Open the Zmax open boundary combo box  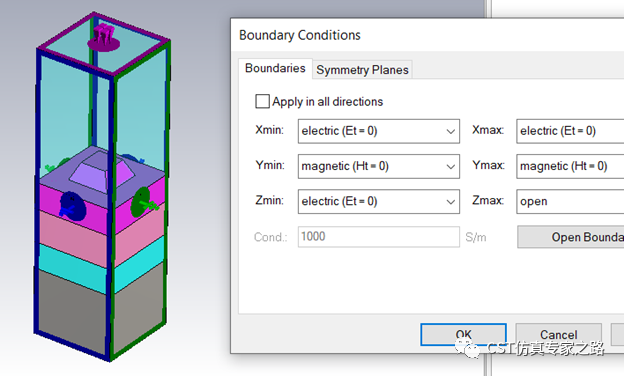click(570, 201)
